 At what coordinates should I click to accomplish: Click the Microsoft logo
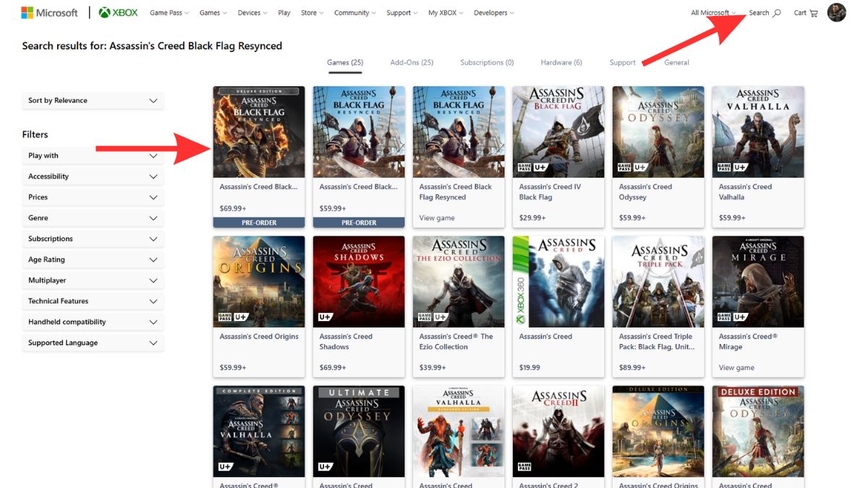49,13
